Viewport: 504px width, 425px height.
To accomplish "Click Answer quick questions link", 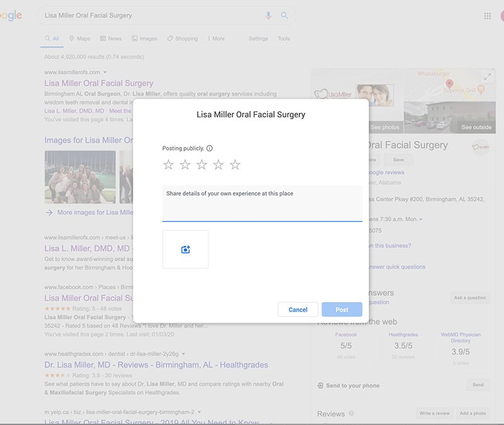I will [397, 267].
